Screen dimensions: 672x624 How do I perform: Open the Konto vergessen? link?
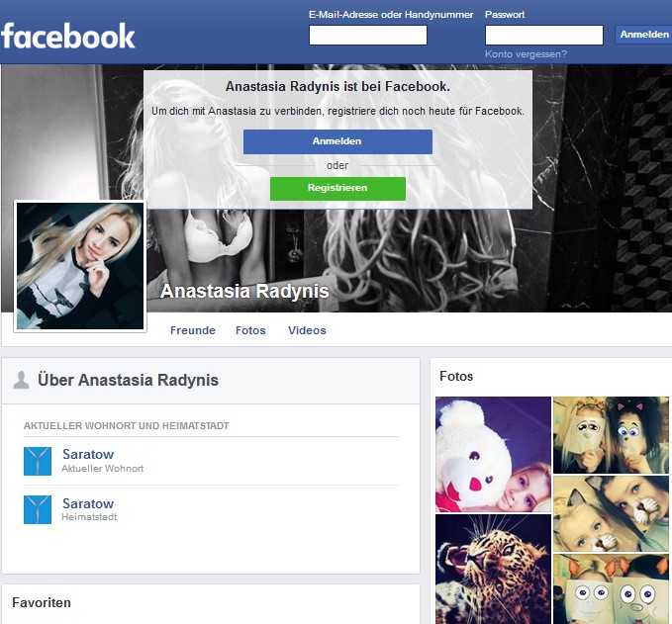[x=526, y=54]
